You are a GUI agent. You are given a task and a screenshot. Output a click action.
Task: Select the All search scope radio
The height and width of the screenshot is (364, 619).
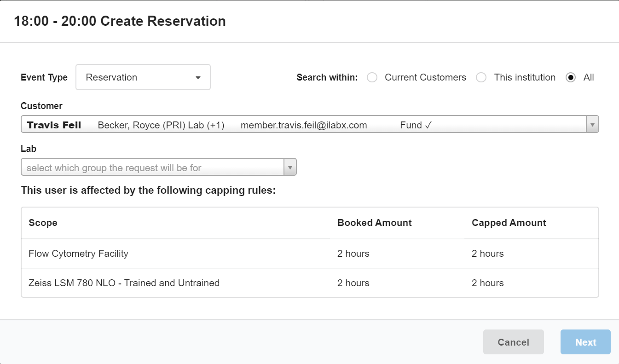(x=571, y=78)
